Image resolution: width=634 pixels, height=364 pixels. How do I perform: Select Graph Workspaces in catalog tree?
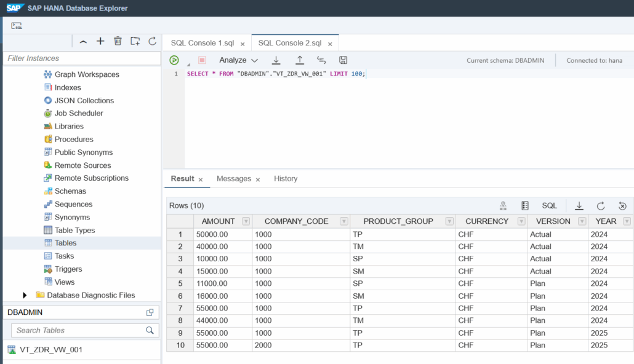87,74
